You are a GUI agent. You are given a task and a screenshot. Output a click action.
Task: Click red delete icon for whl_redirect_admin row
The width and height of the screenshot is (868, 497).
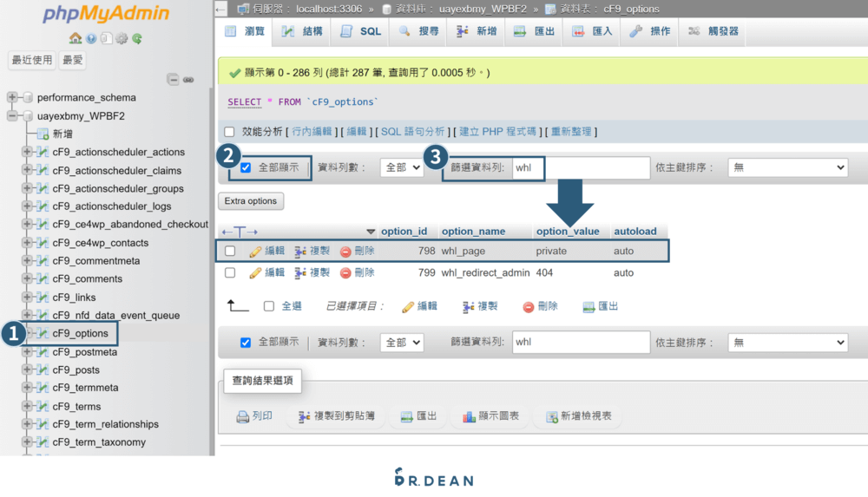coord(345,273)
